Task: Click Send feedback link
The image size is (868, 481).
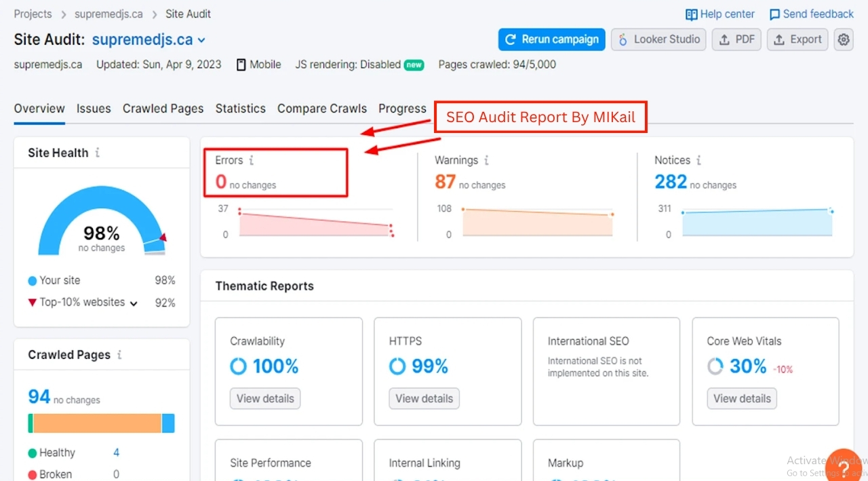Action: [x=811, y=14]
